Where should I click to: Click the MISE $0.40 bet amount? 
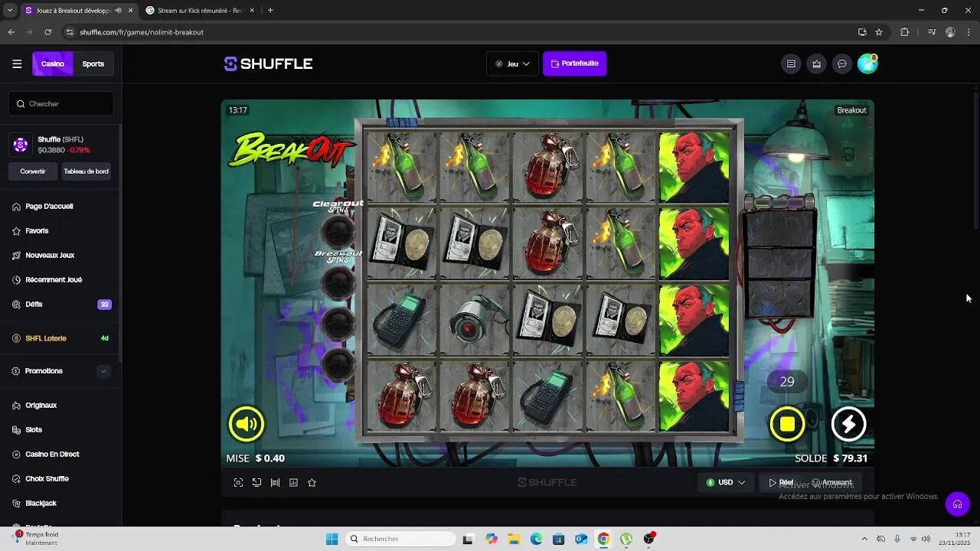pyautogui.click(x=256, y=458)
